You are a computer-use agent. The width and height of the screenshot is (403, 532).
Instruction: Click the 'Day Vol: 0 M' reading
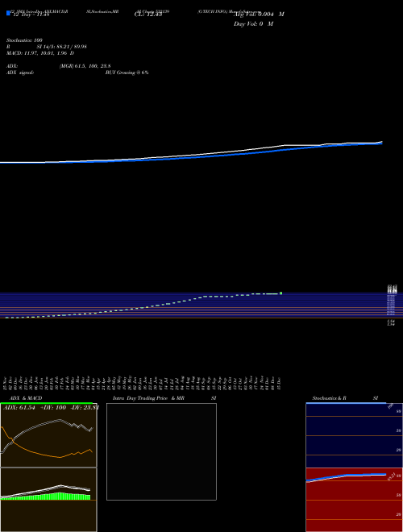tap(253, 24)
